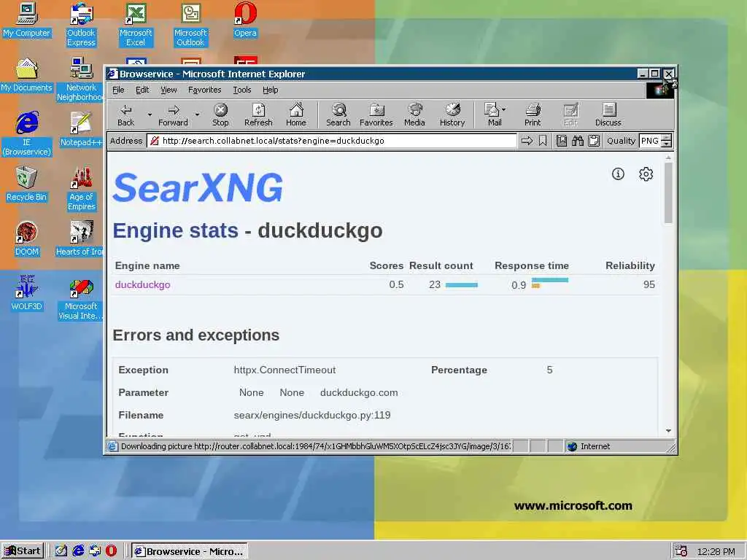Open WOLF3D desktop icon

pyautogui.click(x=27, y=294)
